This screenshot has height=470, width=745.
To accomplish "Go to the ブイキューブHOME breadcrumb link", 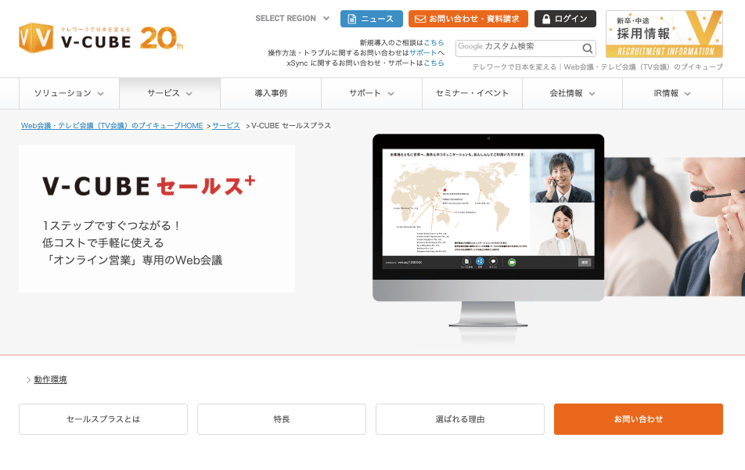I will coord(112,125).
